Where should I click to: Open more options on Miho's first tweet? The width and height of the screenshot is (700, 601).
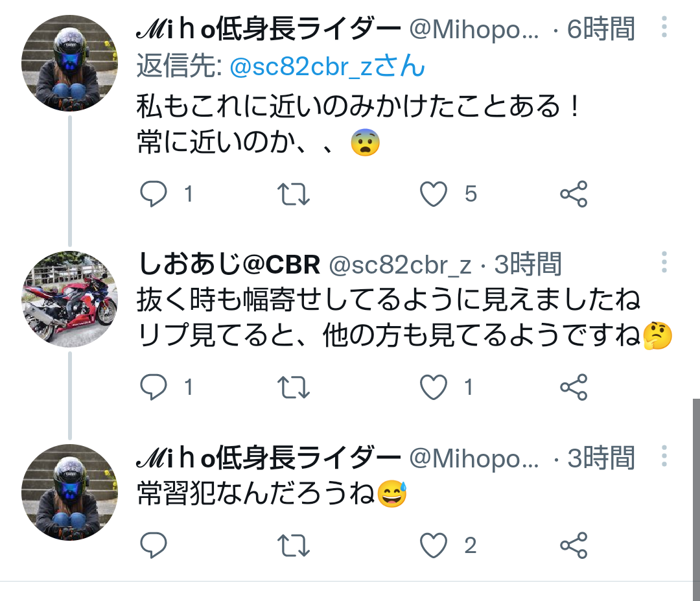pyautogui.click(x=664, y=27)
